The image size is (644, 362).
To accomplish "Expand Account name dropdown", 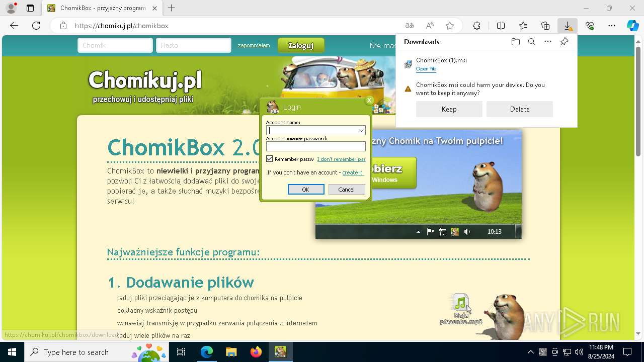I will coord(361,131).
